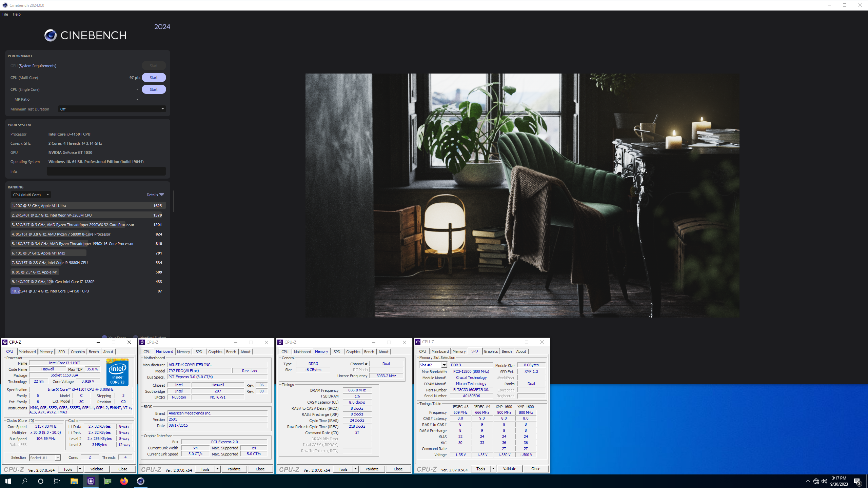
Task: Click ranking list scrollbar
Action: point(174,201)
